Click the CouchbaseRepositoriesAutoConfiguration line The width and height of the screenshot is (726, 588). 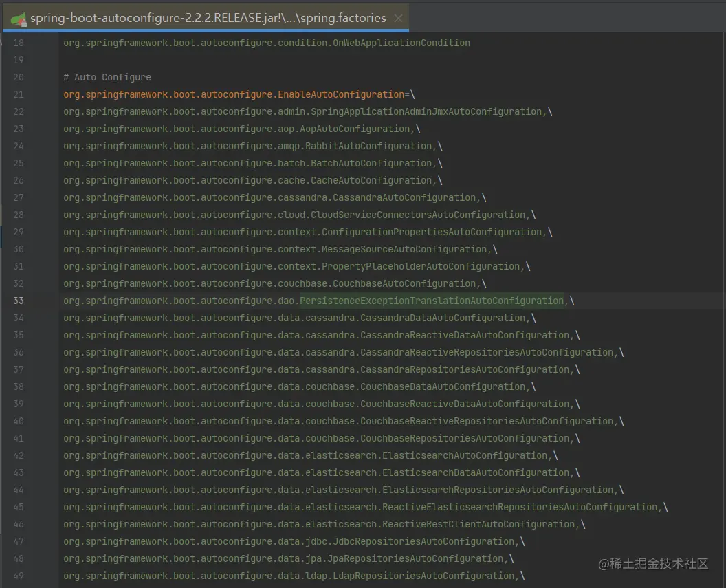[322, 438]
